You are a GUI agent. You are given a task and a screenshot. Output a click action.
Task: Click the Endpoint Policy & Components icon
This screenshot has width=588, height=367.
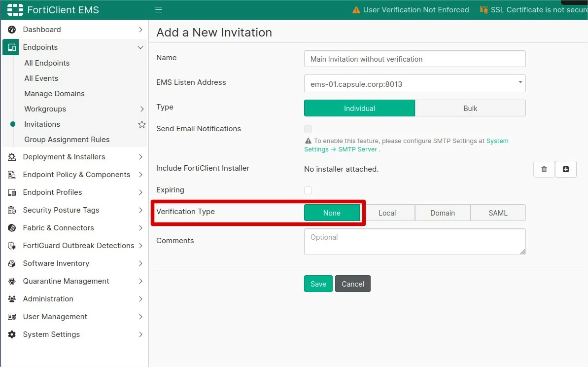pyautogui.click(x=12, y=175)
